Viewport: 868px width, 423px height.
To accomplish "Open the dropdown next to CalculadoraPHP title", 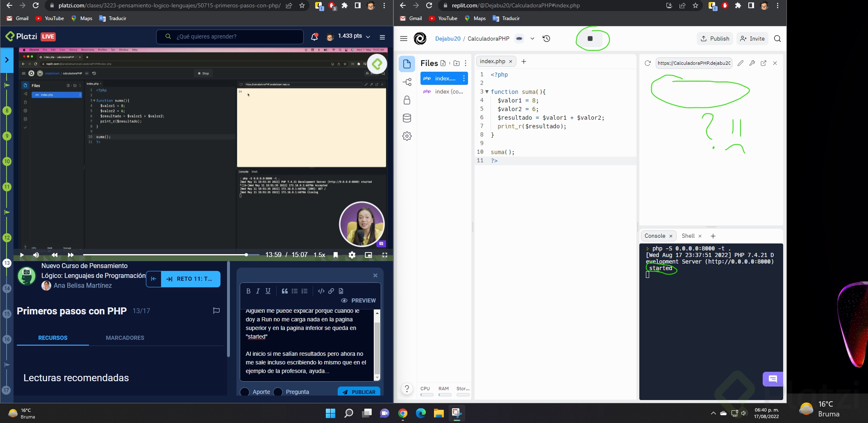I will (532, 39).
